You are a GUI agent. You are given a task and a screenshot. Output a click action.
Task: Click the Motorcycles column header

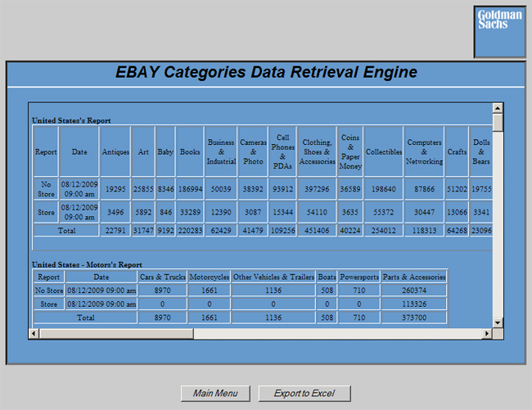click(210, 277)
